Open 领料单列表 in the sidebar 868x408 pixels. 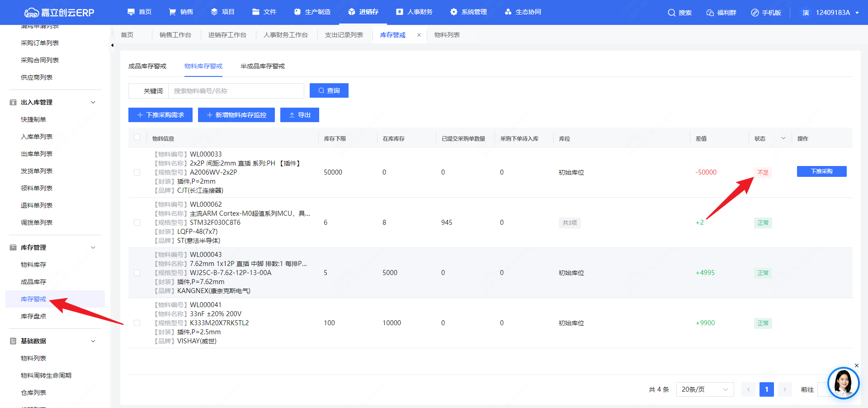coord(37,188)
